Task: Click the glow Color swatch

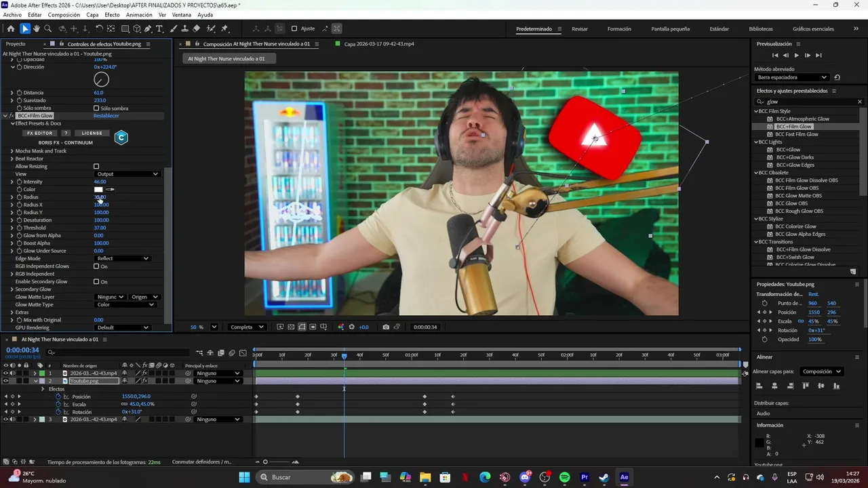Action: coord(99,189)
